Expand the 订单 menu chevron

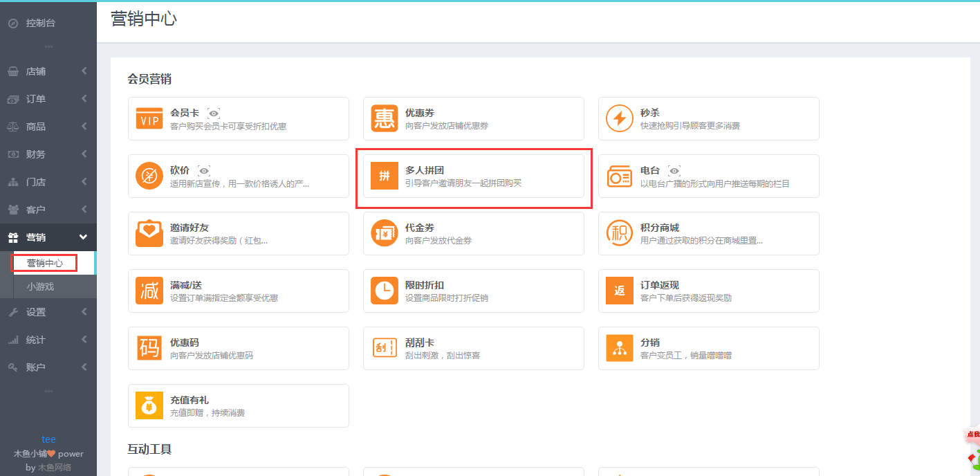(x=84, y=99)
